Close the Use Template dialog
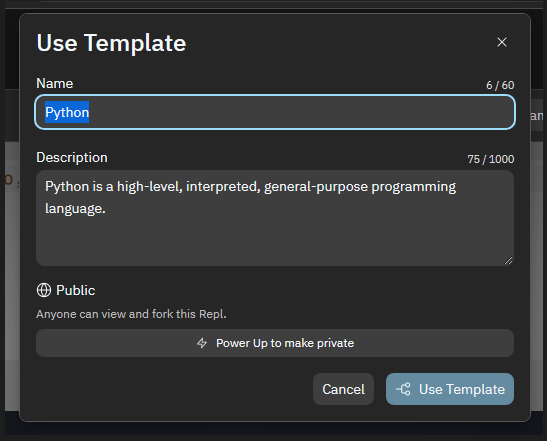This screenshot has width=547, height=441. (x=502, y=42)
